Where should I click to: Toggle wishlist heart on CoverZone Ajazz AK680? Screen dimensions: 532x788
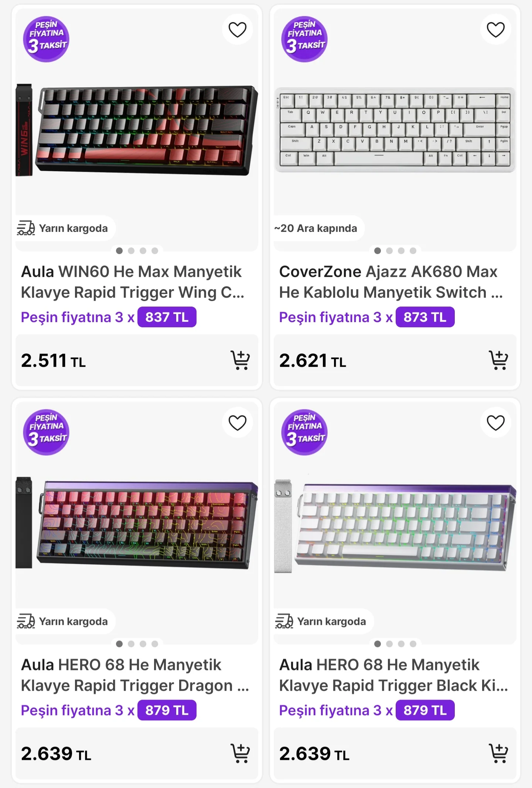(495, 30)
